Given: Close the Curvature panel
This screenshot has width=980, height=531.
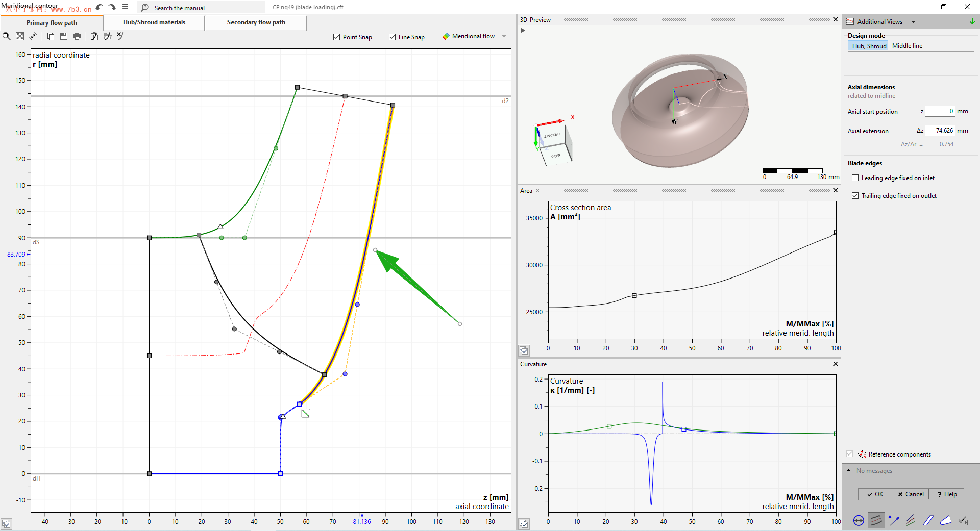Looking at the screenshot, I should pyautogui.click(x=836, y=364).
